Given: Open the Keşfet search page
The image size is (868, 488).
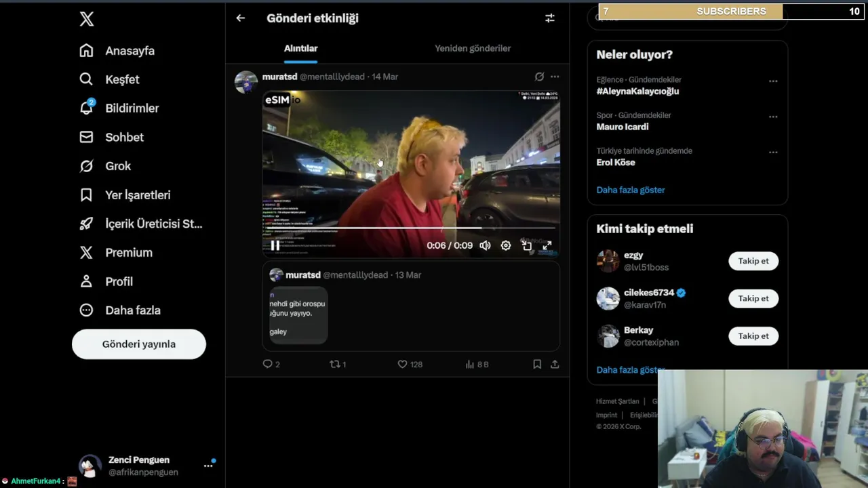Looking at the screenshot, I should (x=109, y=79).
